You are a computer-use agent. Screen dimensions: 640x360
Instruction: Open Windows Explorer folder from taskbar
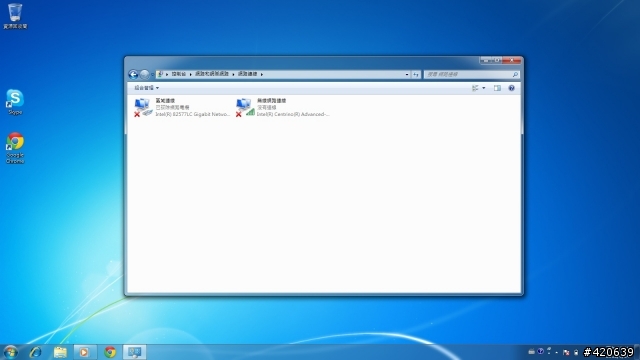[60, 352]
